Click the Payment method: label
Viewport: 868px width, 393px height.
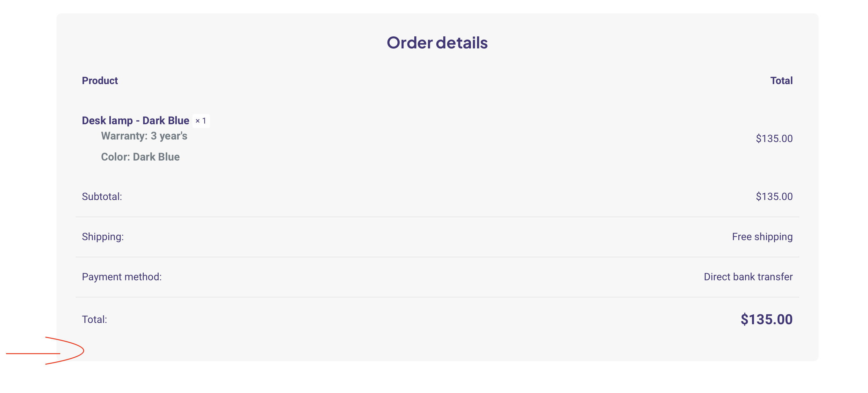(x=122, y=277)
